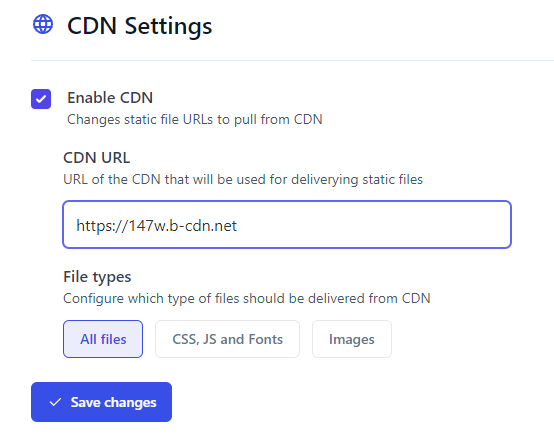Click the white tick inside the Enable CDN box

pyautogui.click(x=41, y=99)
